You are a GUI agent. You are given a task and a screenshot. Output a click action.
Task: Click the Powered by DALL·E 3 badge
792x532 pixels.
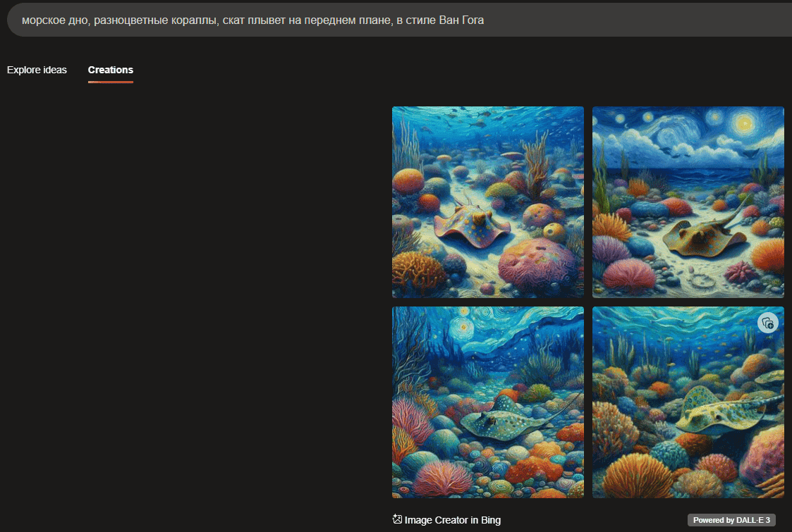tap(731, 521)
